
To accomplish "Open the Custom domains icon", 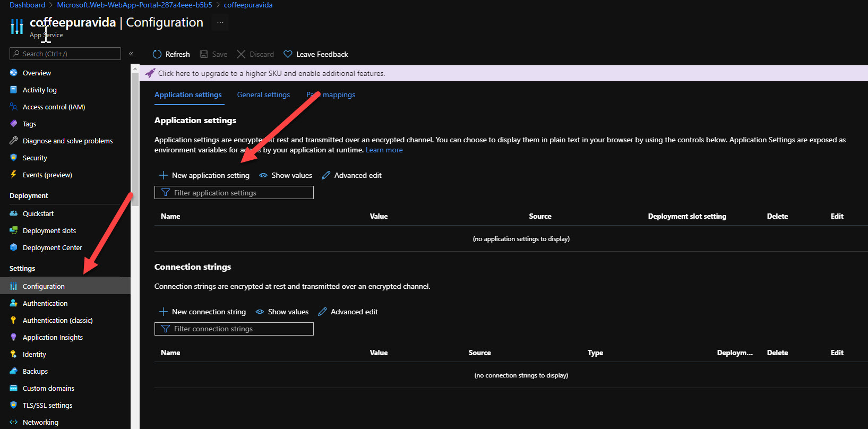I will pos(14,388).
